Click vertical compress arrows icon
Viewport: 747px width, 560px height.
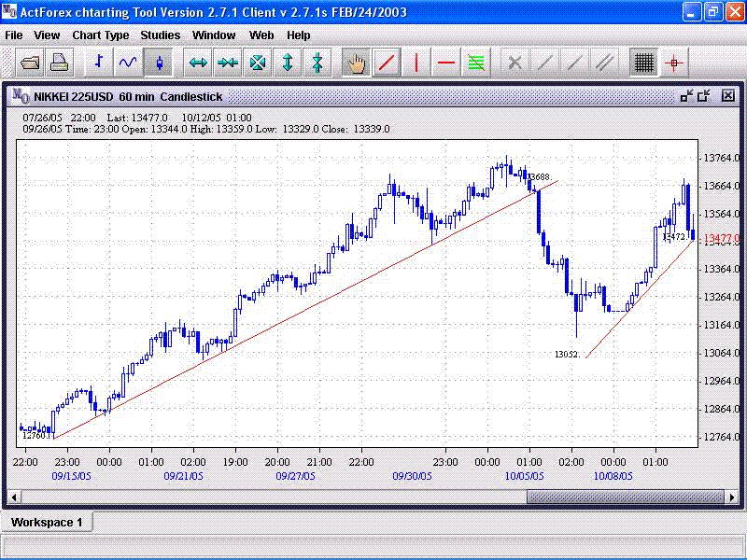pyautogui.click(x=317, y=63)
